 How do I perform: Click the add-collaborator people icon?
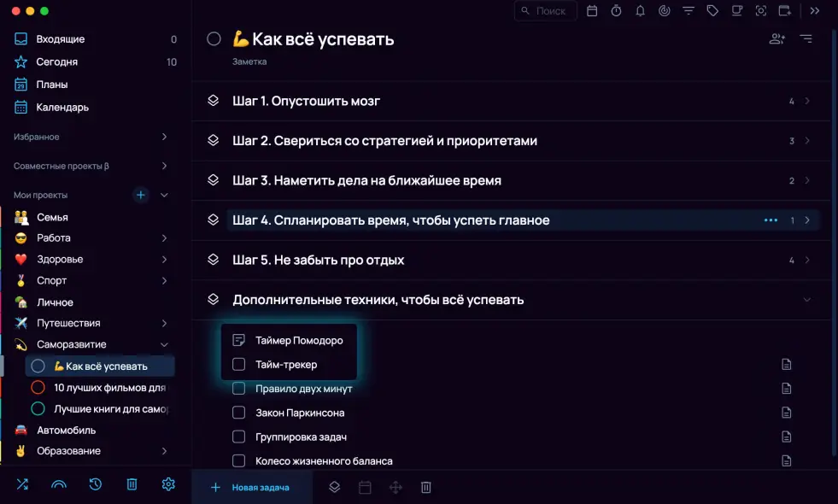point(776,38)
